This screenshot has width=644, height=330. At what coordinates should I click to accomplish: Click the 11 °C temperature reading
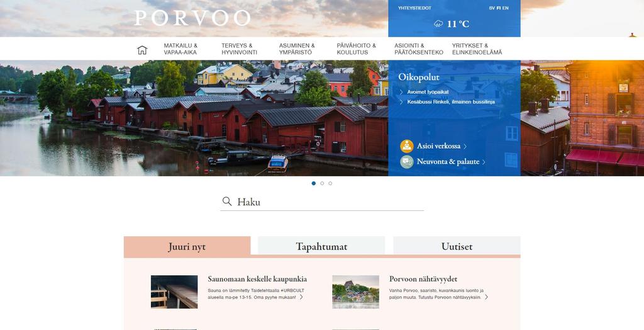click(458, 24)
